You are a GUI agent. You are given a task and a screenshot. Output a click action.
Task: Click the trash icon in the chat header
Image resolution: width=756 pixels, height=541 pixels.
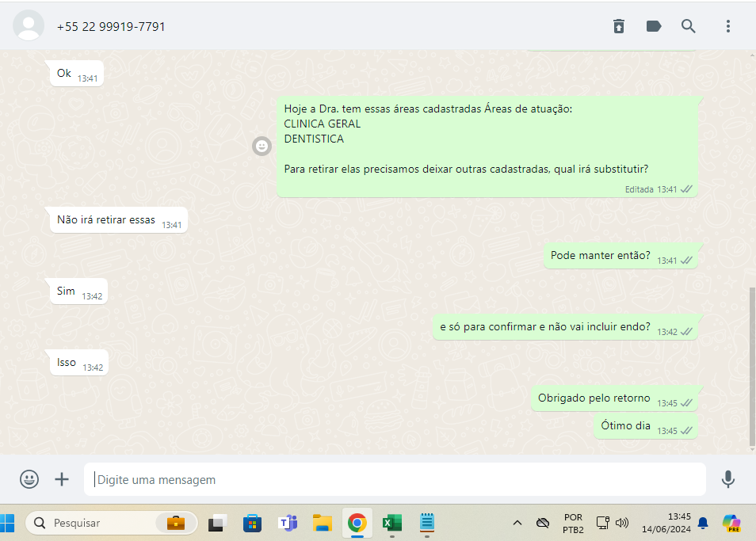pos(619,26)
